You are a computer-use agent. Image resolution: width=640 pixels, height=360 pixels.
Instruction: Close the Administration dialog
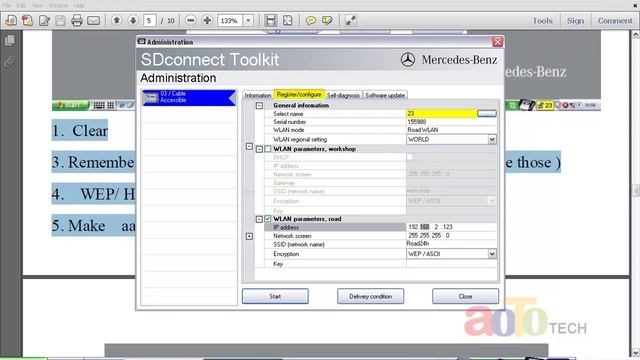point(498,42)
